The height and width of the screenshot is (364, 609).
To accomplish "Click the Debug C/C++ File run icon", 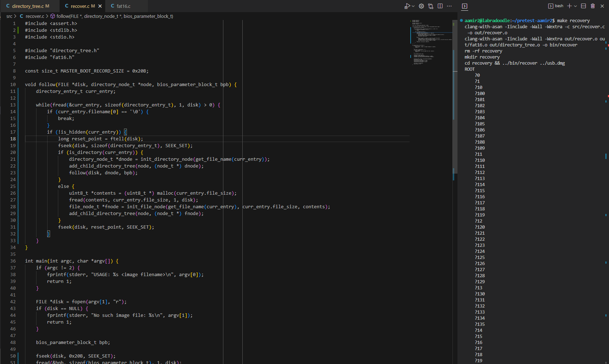I will (407, 6).
